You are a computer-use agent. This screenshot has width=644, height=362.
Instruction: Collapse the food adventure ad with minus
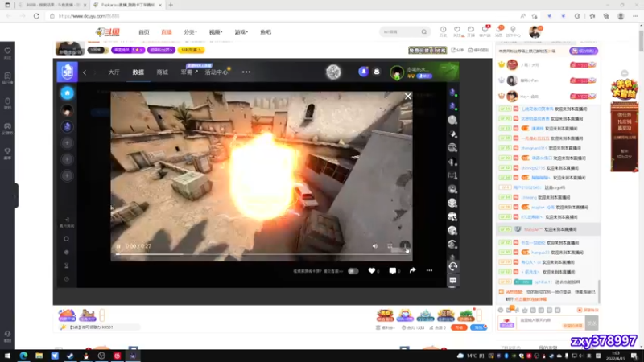[625, 73]
